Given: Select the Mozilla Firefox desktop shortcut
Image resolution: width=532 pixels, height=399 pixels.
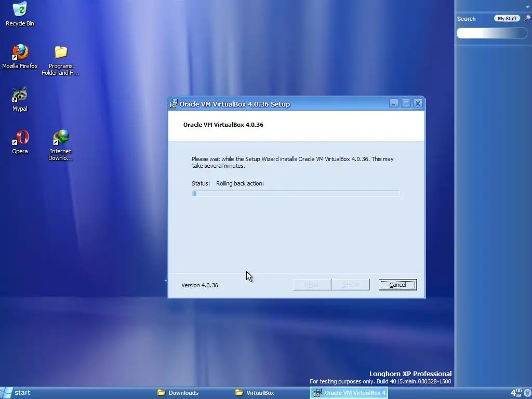Looking at the screenshot, I should point(20,56).
